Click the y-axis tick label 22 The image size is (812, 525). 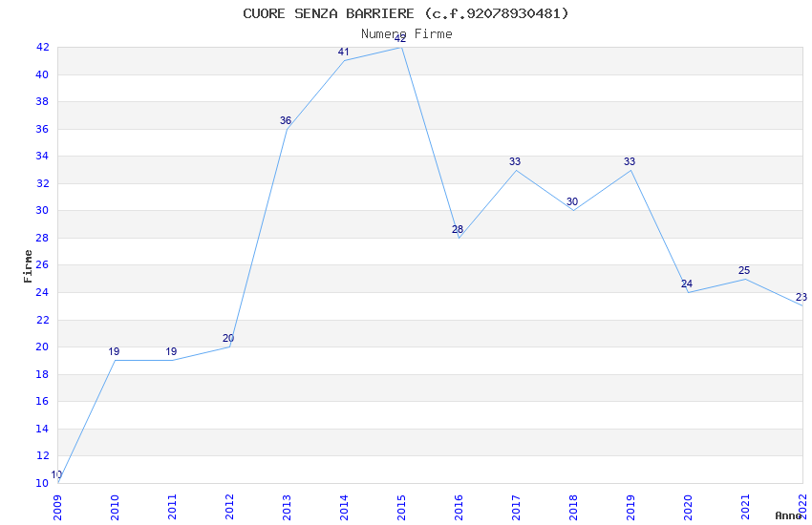click(x=42, y=320)
